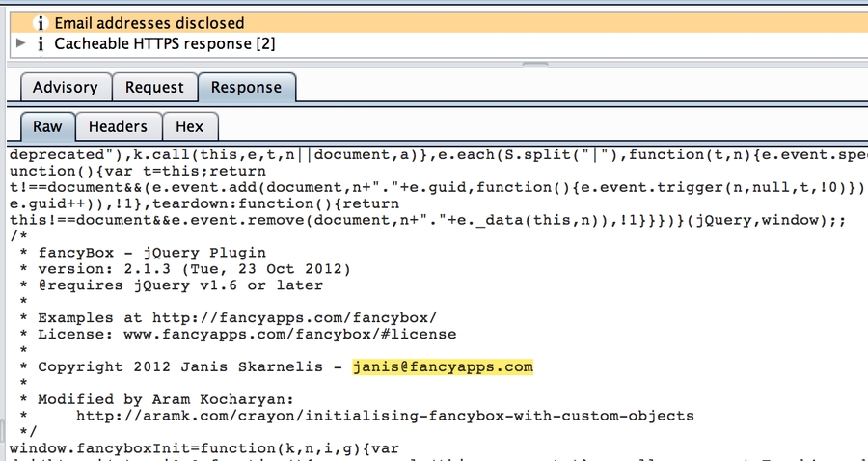Click the info icon beside Cacheable HTTPS response

[x=40, y=43]
